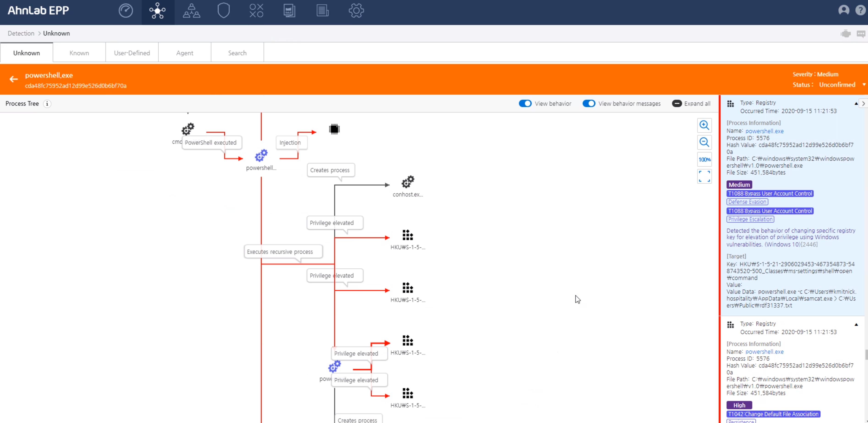The height and width of the screenshot is (423, 868).
Task: Open the settings gear icon in top nav
Action: tap(356, 11)
